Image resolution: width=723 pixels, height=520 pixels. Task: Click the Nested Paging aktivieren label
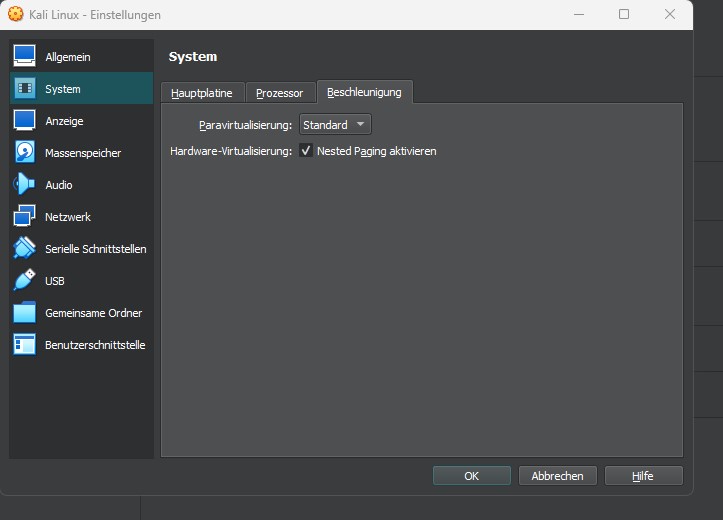coord(377,151)
